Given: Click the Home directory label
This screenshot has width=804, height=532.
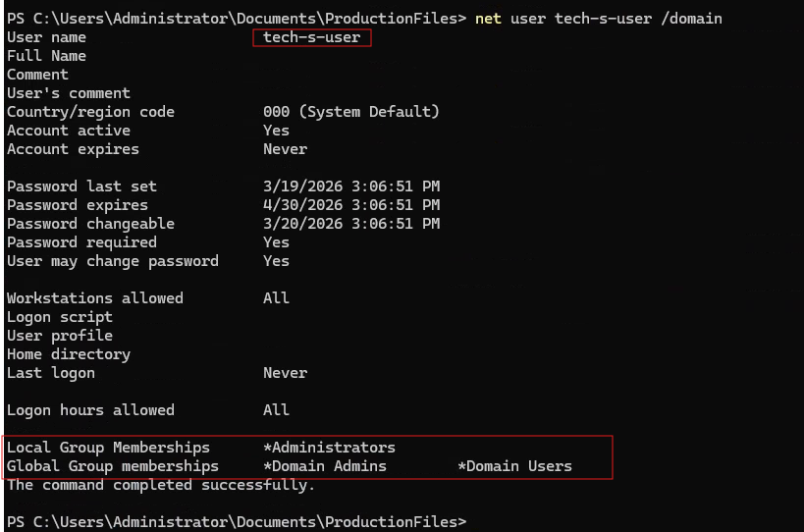Looking at the screenshot, I should (x=69, y=354).
